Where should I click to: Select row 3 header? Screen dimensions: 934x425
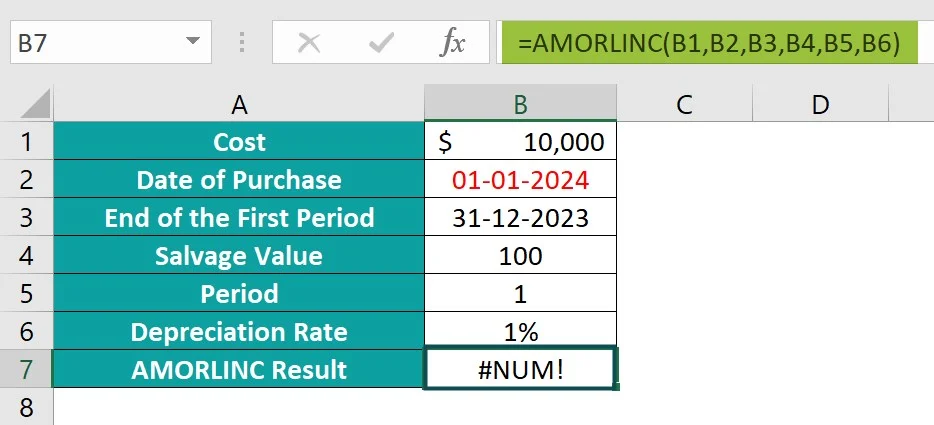pos(26,218)
